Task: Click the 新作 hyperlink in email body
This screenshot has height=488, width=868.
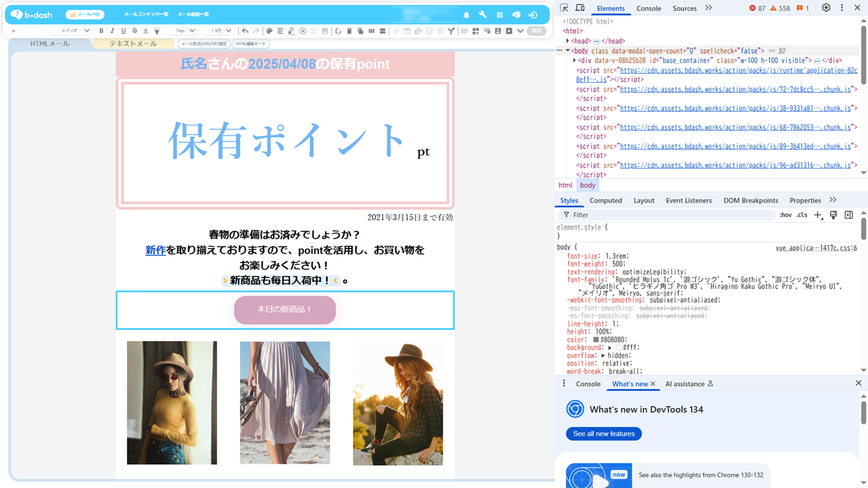Action: 155,250
